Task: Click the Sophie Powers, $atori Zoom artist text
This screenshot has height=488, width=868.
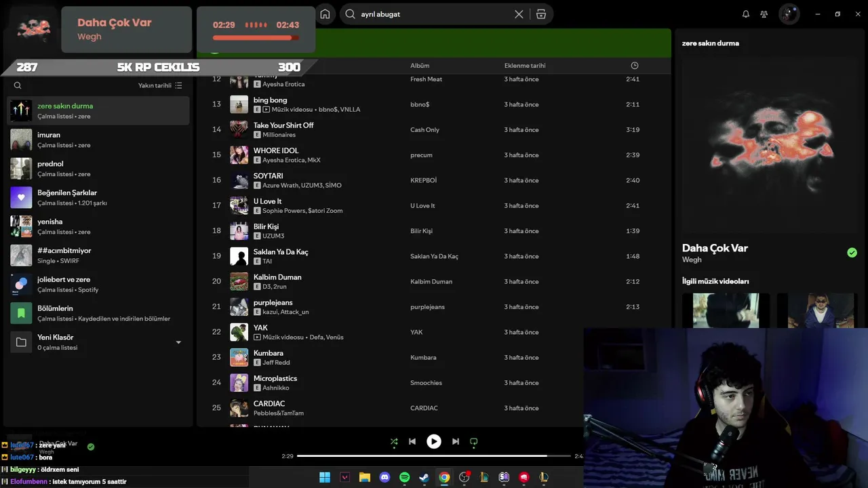Action: point(302,211)
